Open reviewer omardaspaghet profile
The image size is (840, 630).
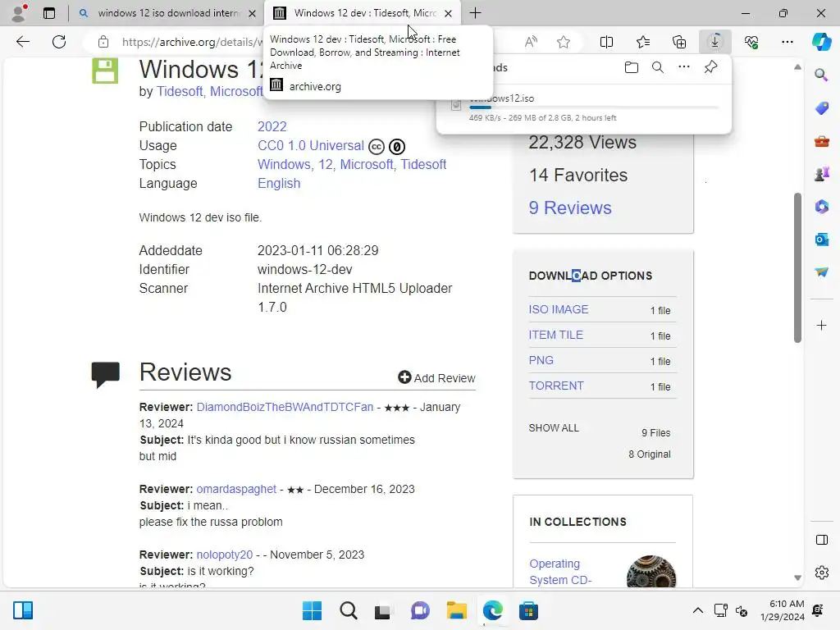coord(236,489)
